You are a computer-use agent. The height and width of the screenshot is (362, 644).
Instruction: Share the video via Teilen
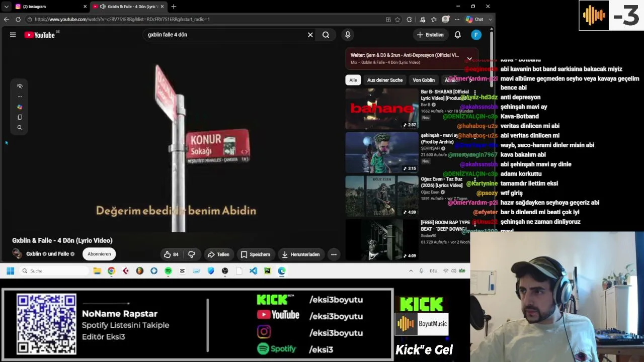pyautogui.click(x=218, y=254)
